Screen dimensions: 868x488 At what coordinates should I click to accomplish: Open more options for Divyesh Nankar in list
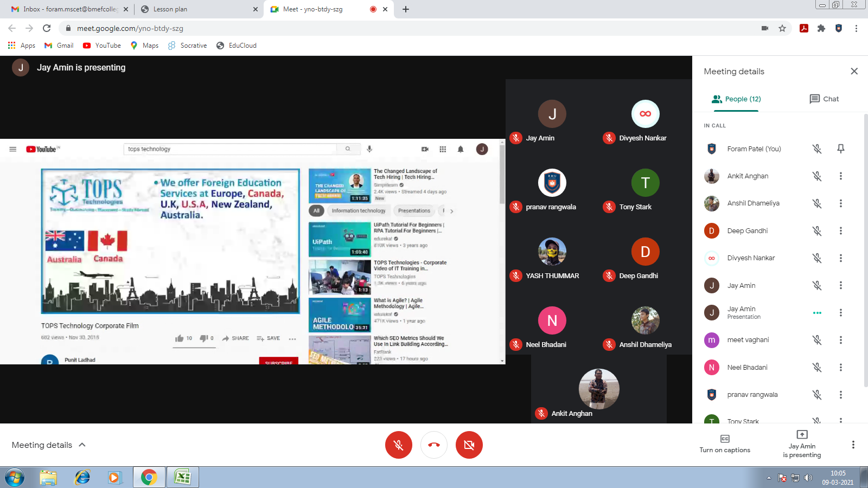pyautogui.click(x=841, y=258)
